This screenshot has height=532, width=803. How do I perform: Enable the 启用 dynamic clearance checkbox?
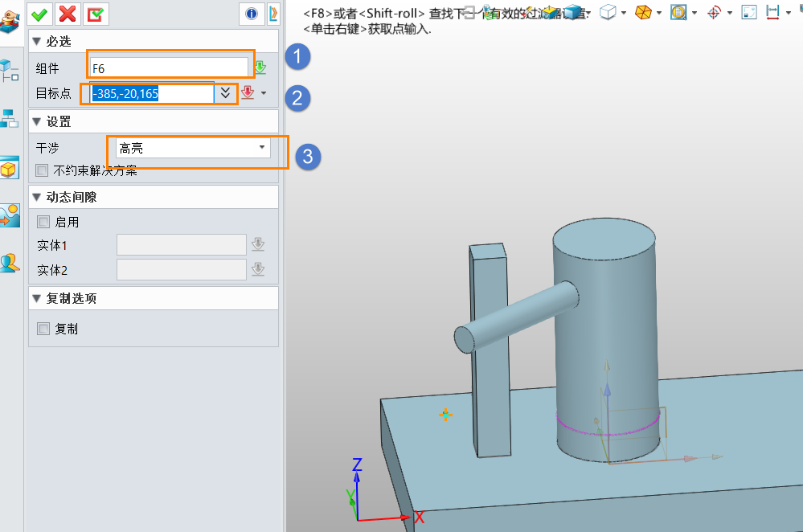coord(43,222)
